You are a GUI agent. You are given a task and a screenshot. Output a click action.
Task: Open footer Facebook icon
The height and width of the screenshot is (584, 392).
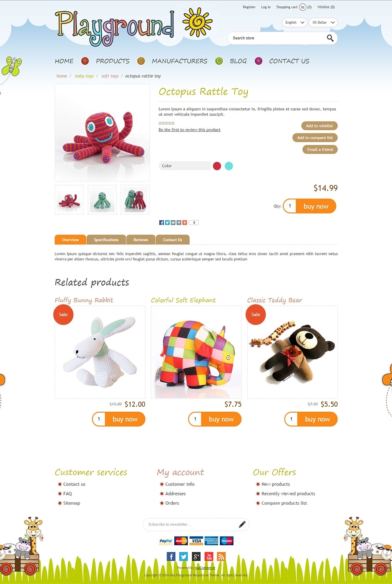[x=171, y=556]
